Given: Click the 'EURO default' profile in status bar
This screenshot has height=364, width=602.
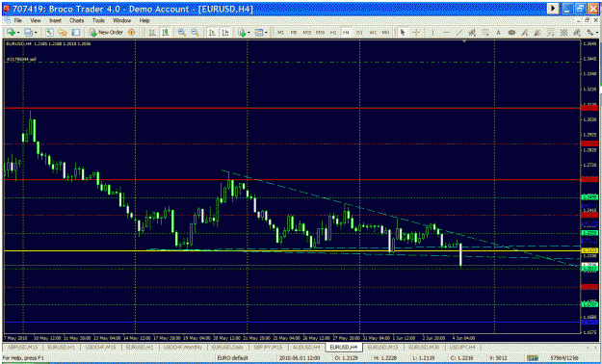Looking at the screenshot, I should click(234, 358).
